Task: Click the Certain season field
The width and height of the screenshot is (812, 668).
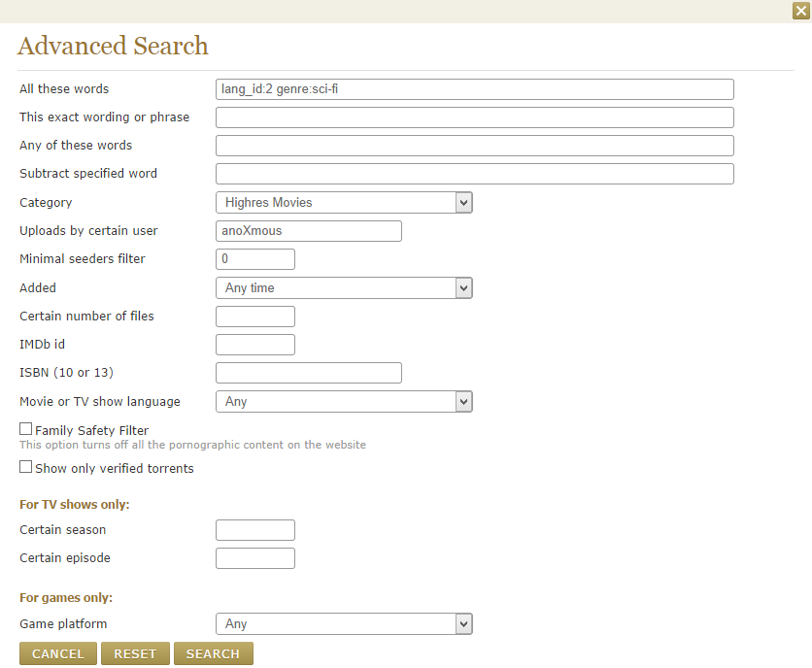Action: (x=254, y=530)
